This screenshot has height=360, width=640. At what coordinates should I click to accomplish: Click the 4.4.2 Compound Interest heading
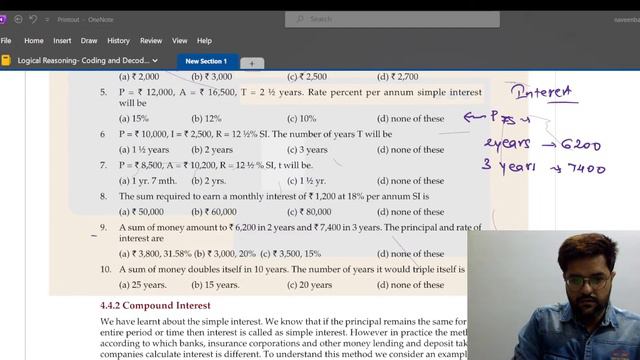pyautogui.click(x=155, y=305)
